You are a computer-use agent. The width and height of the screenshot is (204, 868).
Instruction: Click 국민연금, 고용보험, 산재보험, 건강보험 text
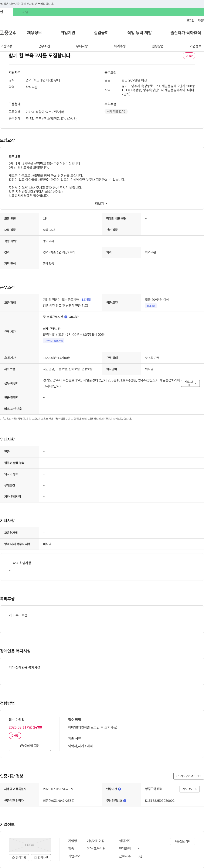68,369
